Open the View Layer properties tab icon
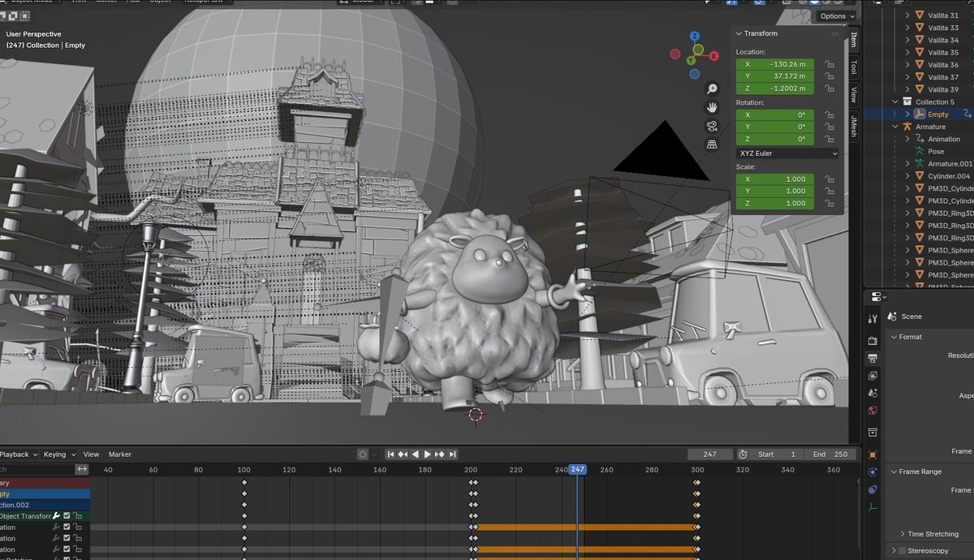 point(873,376)
